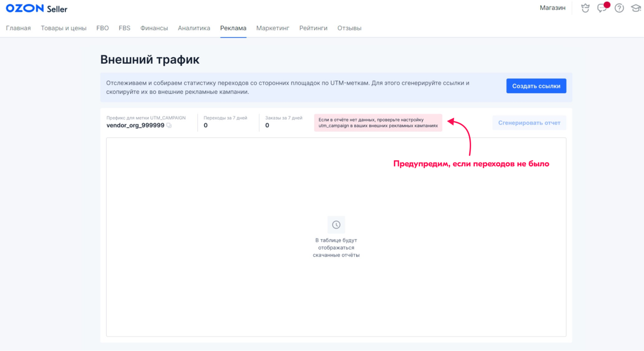
Task: Open the Финансы tab
Action: point(154,28)
